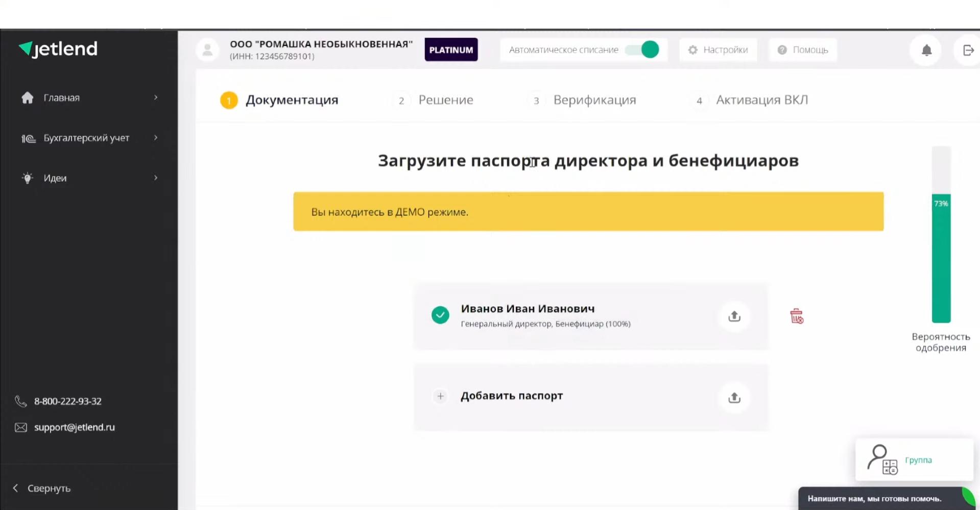980x510 pixels.
Task: Click support@jetlend.ru email link
Action: tap(75, 427)
